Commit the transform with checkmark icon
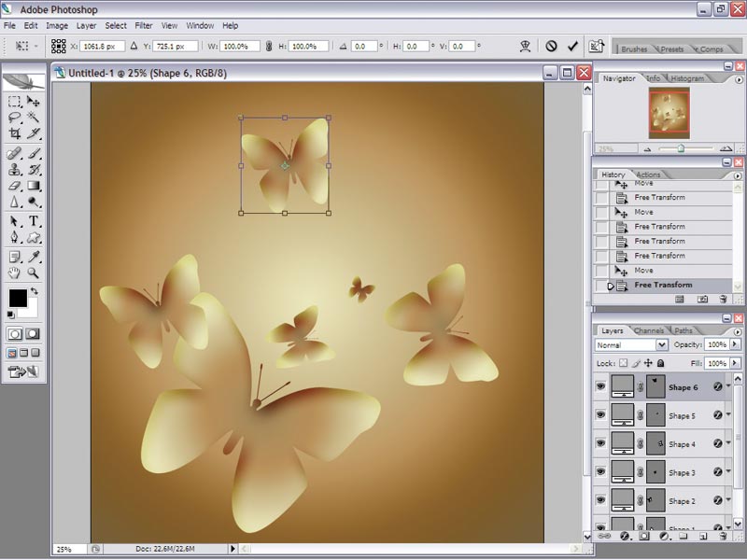The width and height of the screenshot is (747, 560). (572, 46)
